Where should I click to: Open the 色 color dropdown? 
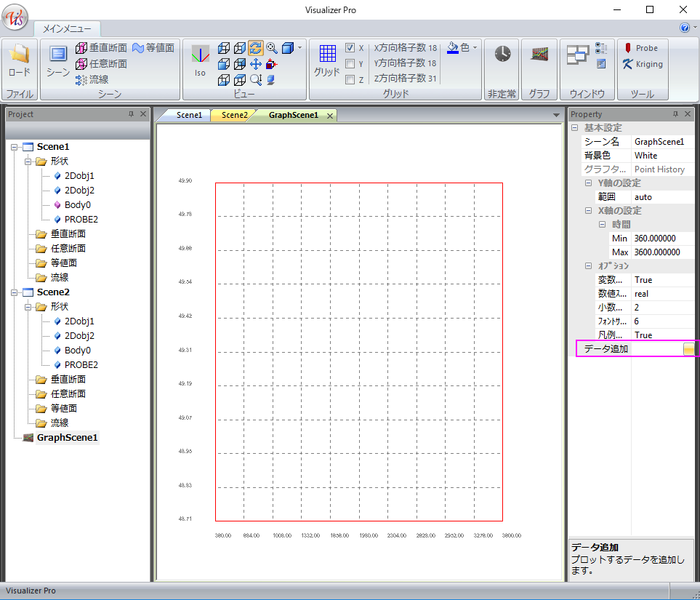(475, 47)
